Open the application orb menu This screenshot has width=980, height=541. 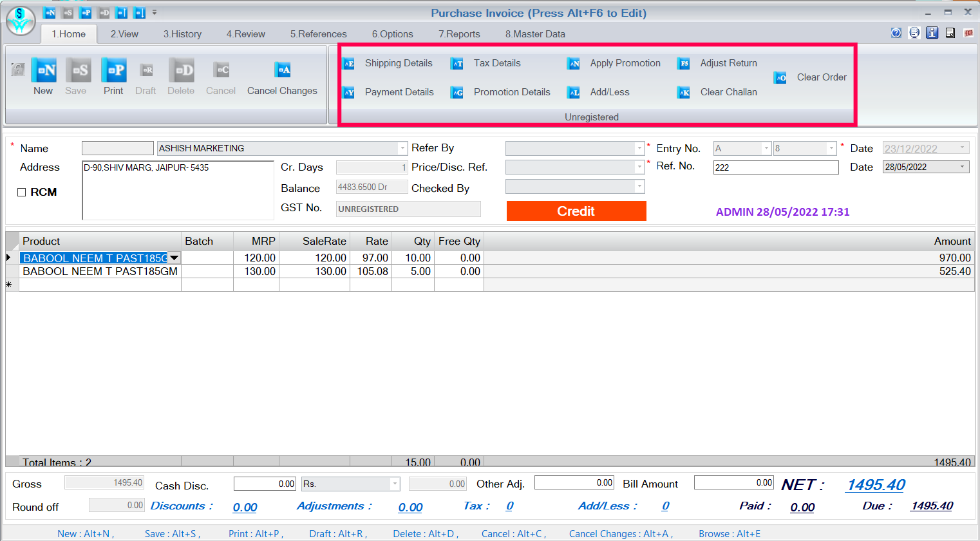pos(20,20)
